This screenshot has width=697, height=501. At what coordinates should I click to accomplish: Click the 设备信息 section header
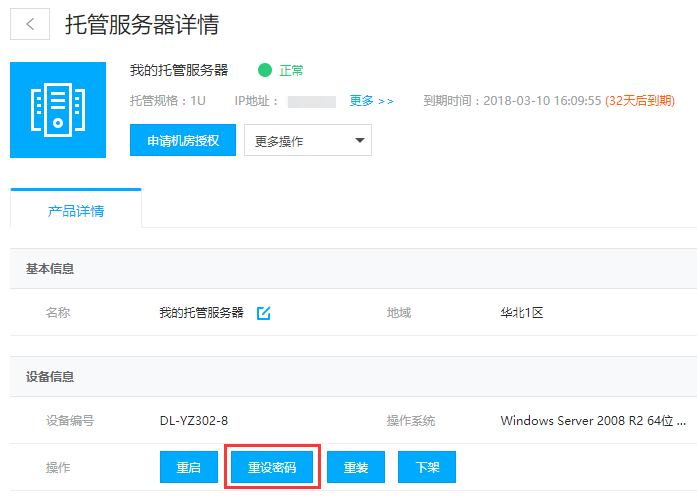pos(50,377)
